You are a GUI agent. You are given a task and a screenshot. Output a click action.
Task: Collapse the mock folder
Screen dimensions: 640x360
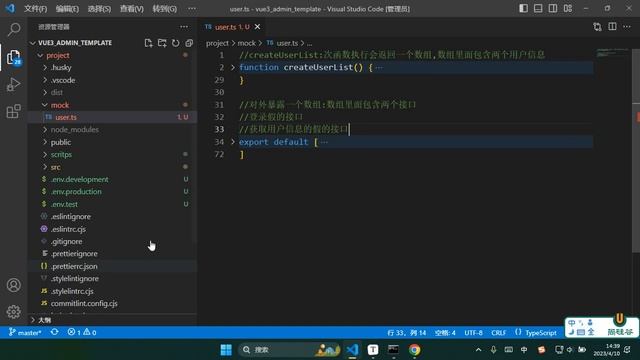(x=45, y=105)
